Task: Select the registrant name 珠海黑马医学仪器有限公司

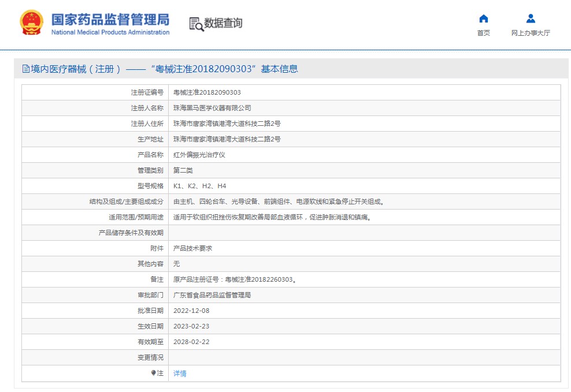Action: click(x=212, y=108)
